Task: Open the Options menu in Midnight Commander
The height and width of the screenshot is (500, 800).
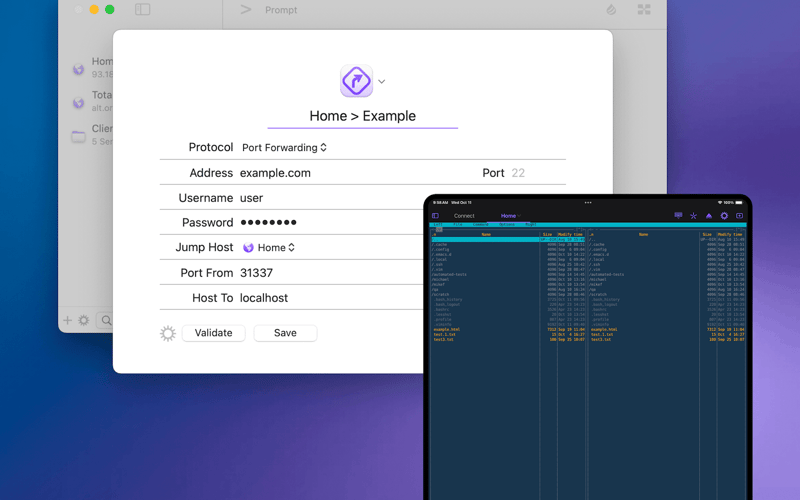Action: tap(507, 224)
